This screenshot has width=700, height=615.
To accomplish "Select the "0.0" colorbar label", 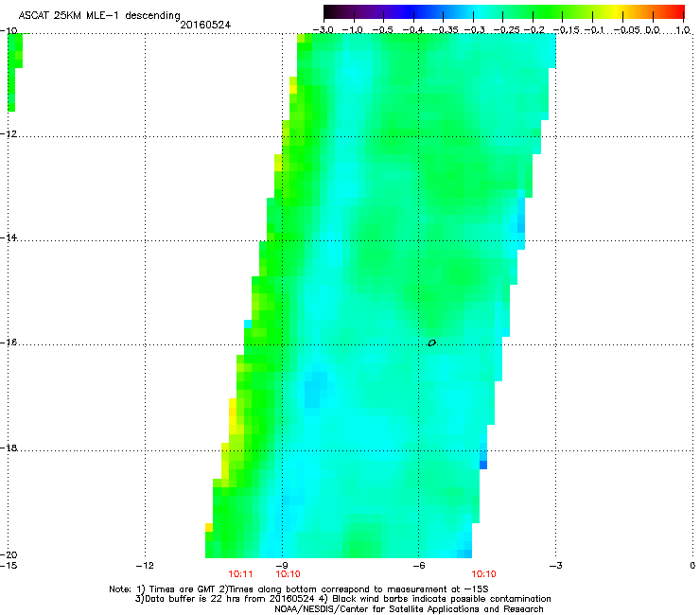I will pyautogui.click(x=653, y=30).
